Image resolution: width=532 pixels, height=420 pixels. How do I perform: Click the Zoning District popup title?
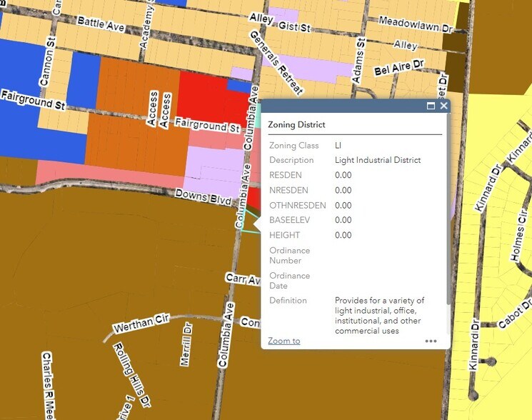(x=296, y=125)
